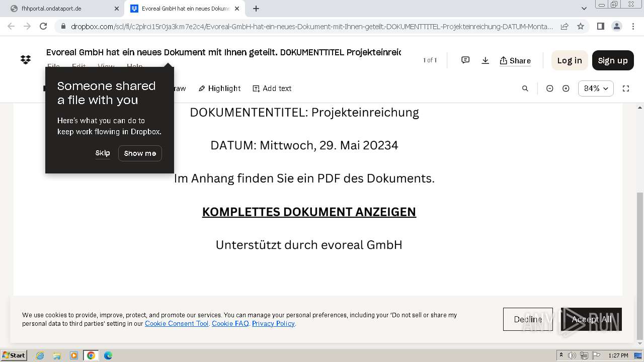Open the Cookie Consent Tool link
This screenshot has height=362, width=644.
(x=177, y=323)
